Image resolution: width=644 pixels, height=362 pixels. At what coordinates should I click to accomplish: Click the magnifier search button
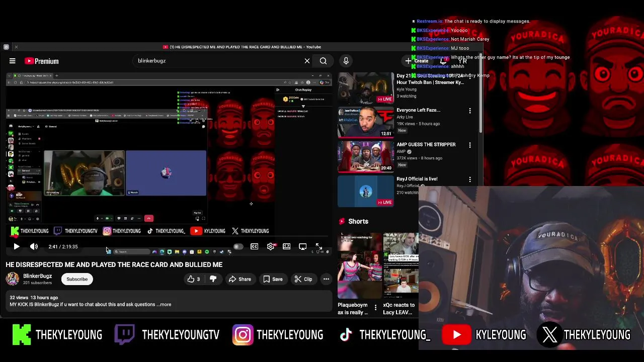(323, 61)
